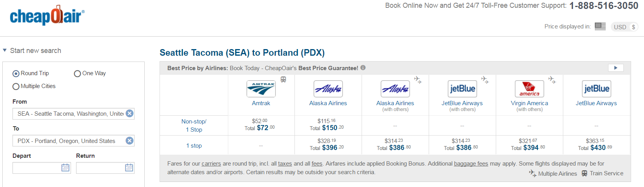Viewport: 644px width, 187px height.
Task: Open the Depart date calendar
Action: (65, 168)
